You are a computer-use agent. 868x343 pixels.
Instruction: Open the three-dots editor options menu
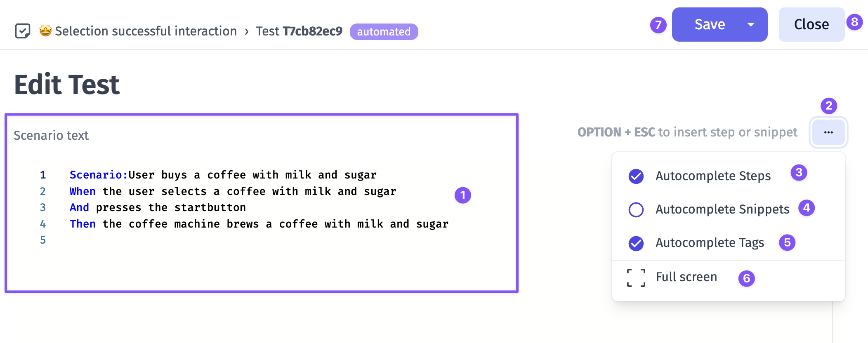click(828, 132)
